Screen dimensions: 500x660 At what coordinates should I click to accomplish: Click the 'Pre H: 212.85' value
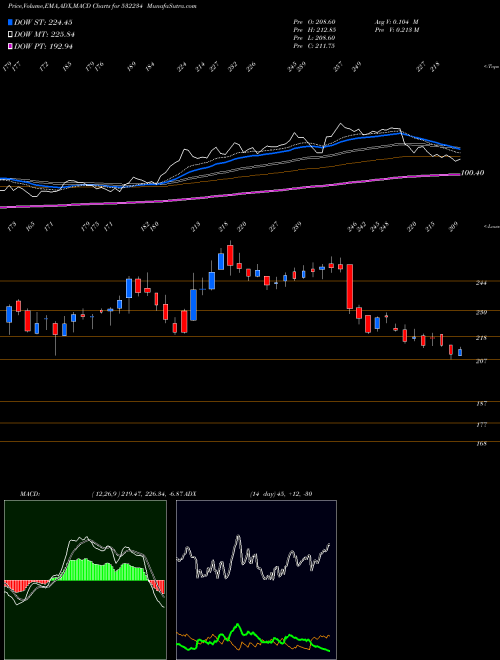tap(314, 30)
